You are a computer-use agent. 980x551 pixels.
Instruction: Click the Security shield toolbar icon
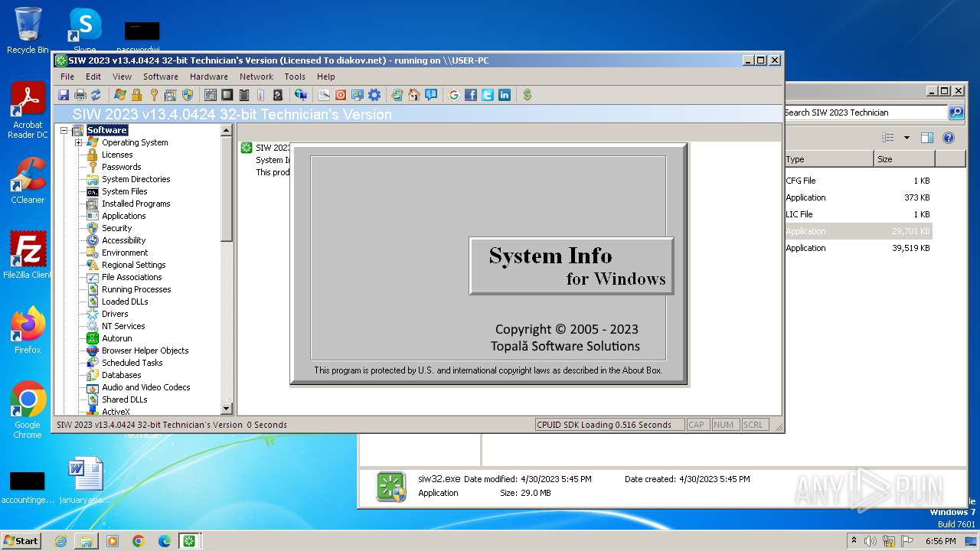[x=188, y=95]
